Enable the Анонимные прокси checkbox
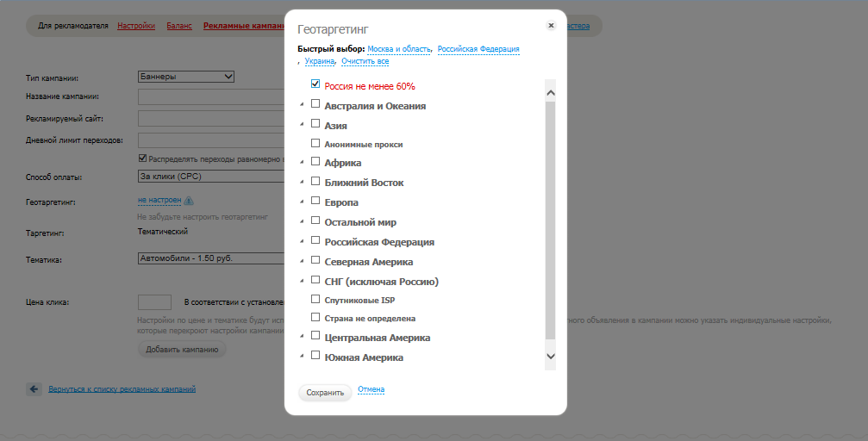The image size is (868, 441). (x=315, y=143)
